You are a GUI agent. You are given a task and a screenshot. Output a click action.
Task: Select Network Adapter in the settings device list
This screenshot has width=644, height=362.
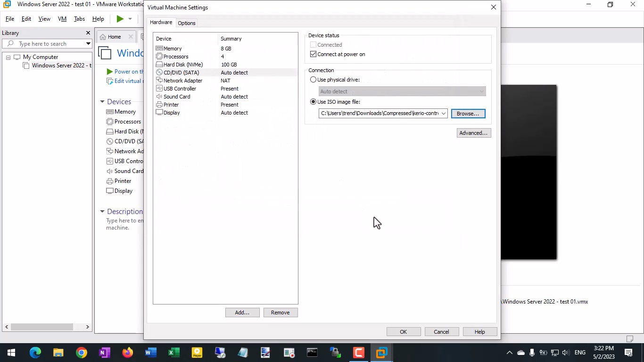[x=226, y=81]
